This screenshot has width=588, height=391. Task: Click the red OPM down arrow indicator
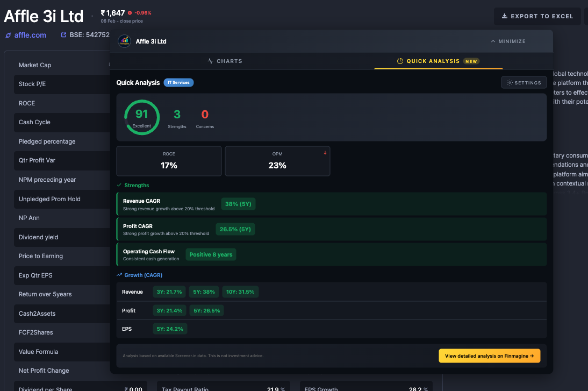coord(325,153)
